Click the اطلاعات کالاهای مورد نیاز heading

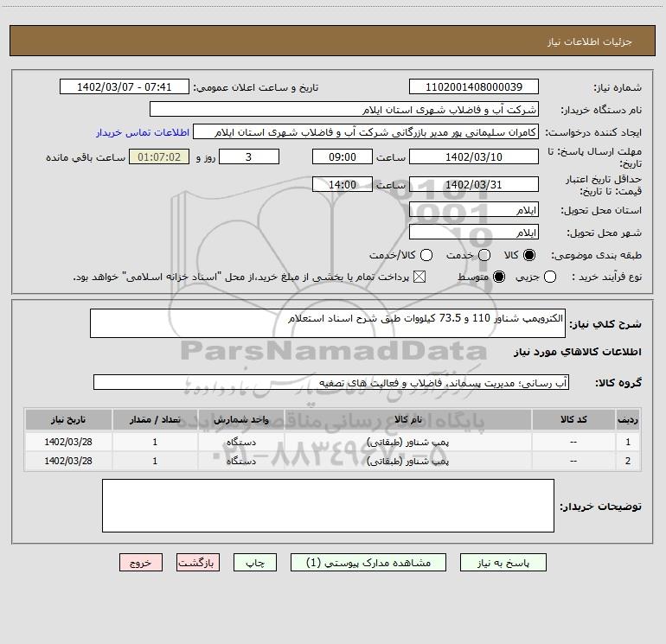tap(578, 352)
